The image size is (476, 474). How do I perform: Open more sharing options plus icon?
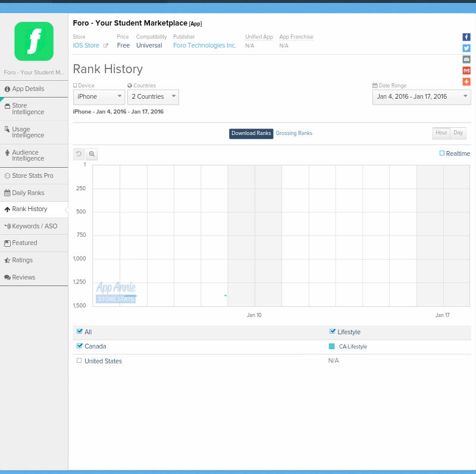click(466, 81)
